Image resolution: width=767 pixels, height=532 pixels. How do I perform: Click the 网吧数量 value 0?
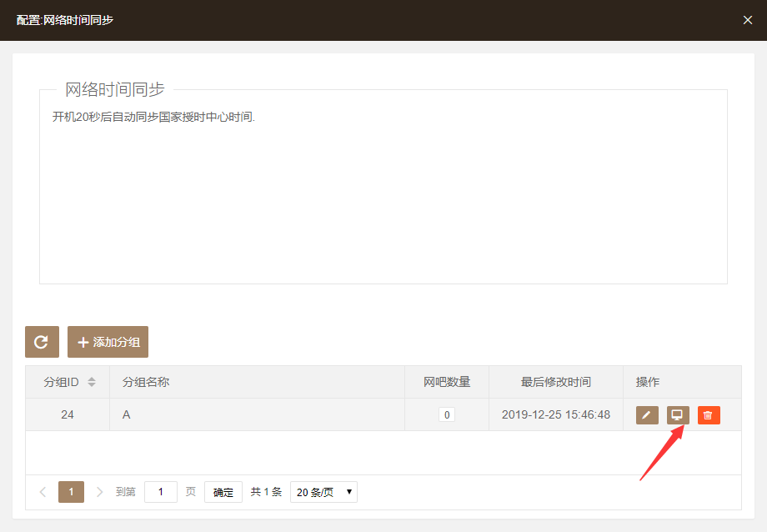point(447,415)
